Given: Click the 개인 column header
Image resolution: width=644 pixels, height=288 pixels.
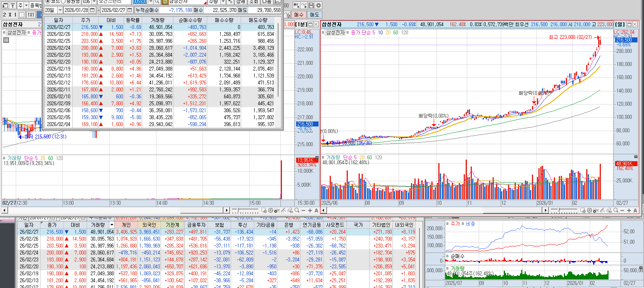Looking at the screenshot, I should click(126, 225).
